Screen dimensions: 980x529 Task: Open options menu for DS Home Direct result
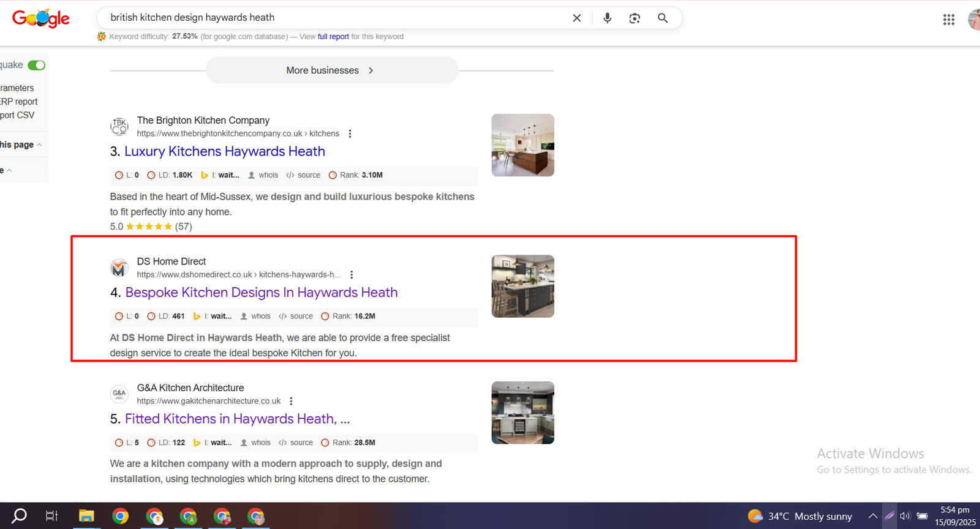point(352,275)
